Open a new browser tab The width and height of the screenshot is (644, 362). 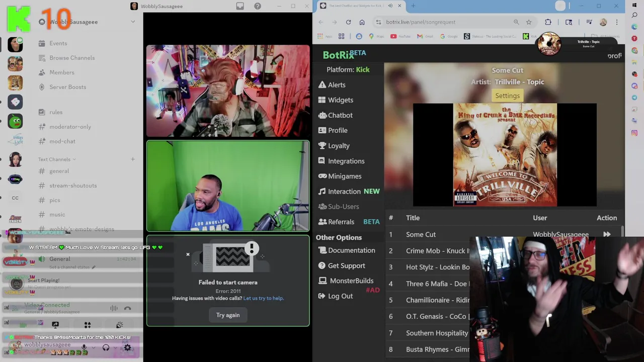pyautogui.click(x=413, y=6)
